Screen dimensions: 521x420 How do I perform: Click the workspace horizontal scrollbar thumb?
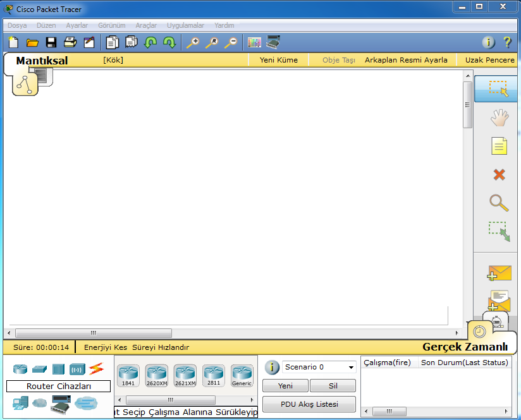point(93,333)
